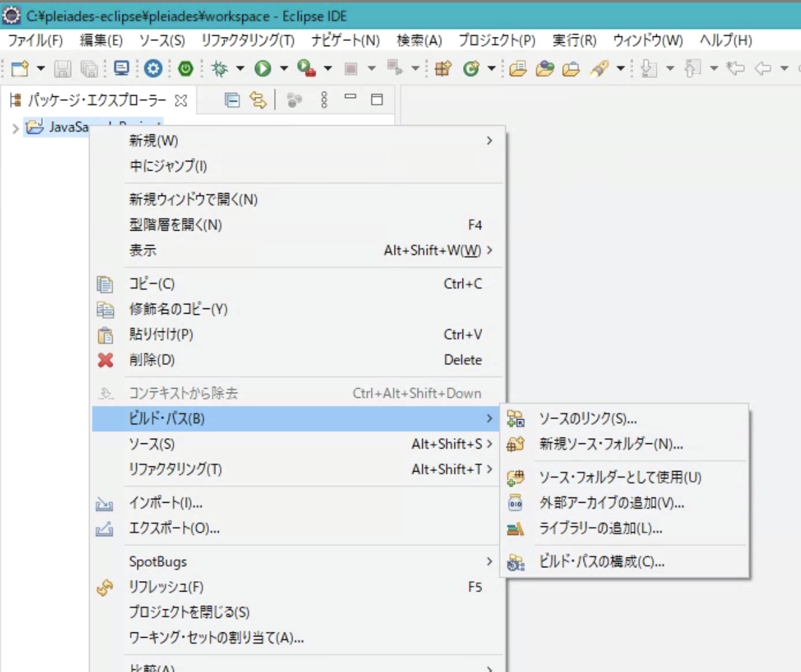
Task: Click the blue gear toolbar icon
Action: (x=153, y=69)
